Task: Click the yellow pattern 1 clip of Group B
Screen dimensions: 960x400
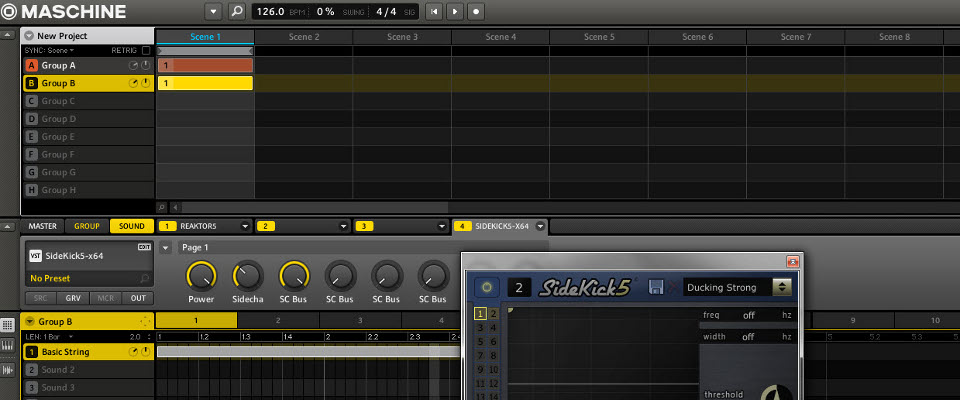Action: (x=205, y=83)
